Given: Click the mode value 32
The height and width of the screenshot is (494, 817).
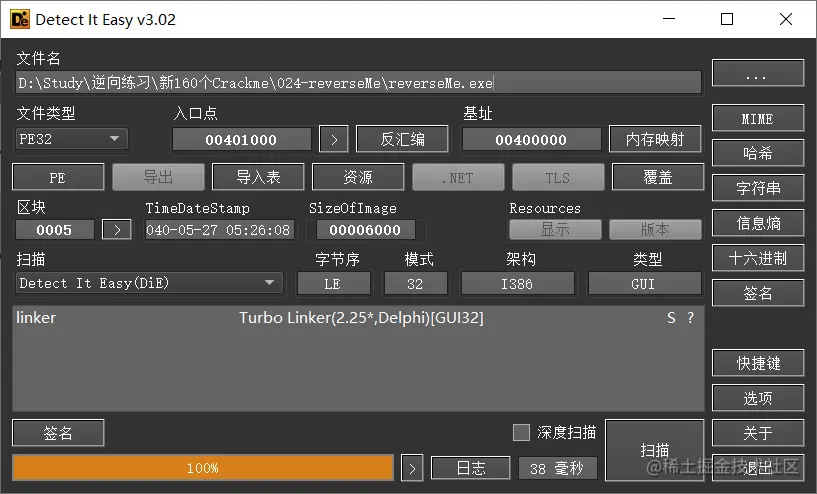Looking at the screenshot, I should point(415,284).
